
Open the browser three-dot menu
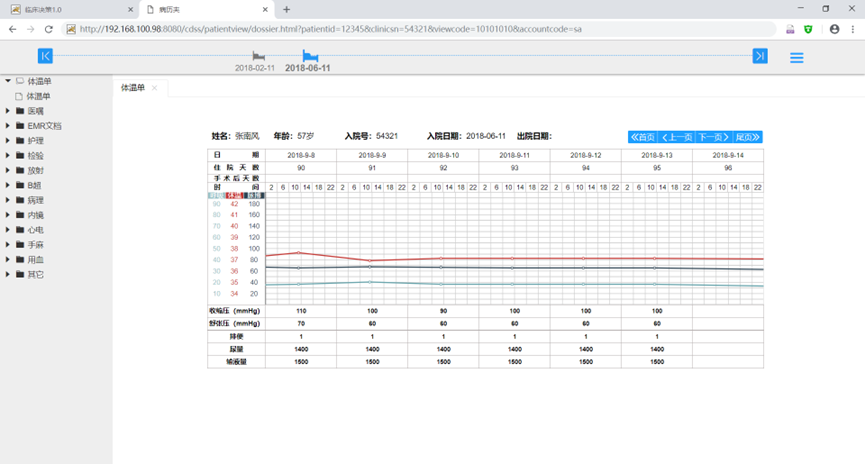point(853,29)
